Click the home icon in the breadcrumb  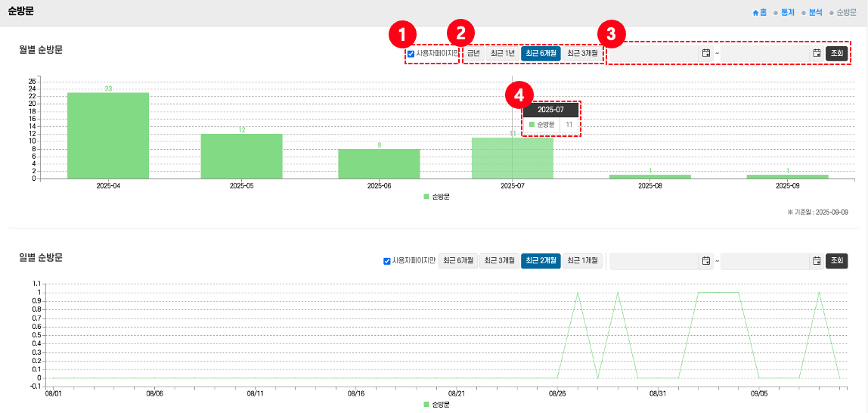755,13
